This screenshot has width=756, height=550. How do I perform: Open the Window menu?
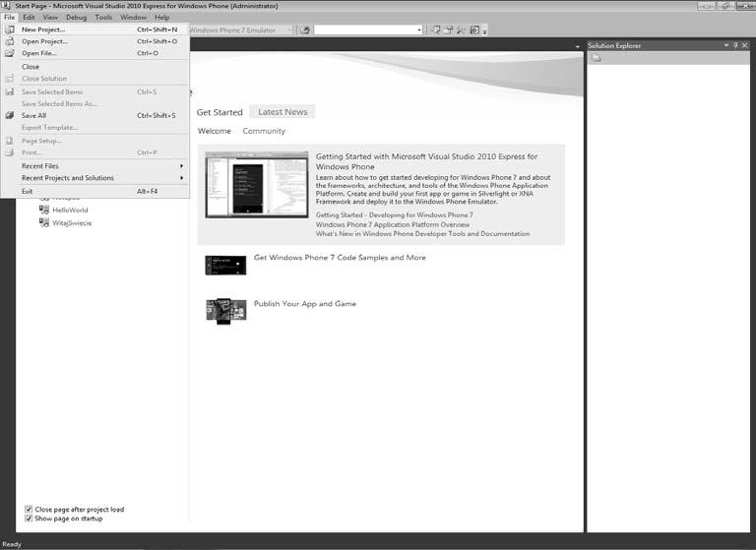pos(133,17)
